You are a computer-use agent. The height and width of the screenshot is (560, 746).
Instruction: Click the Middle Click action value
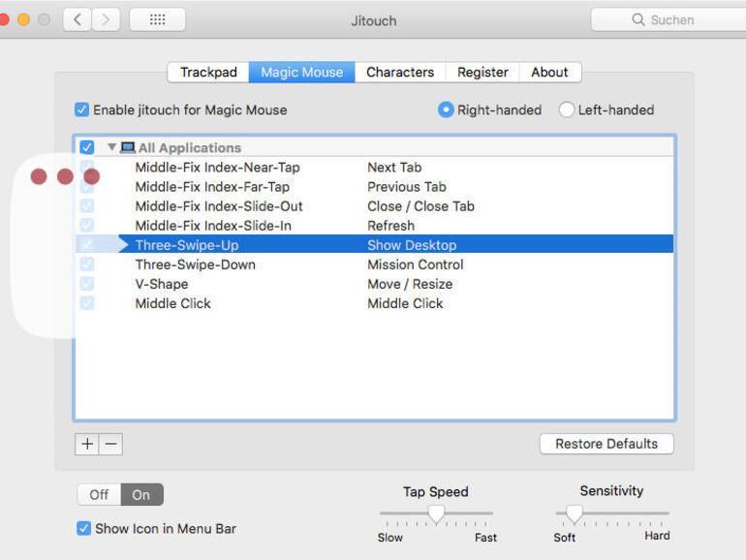[x=405, y=303]
